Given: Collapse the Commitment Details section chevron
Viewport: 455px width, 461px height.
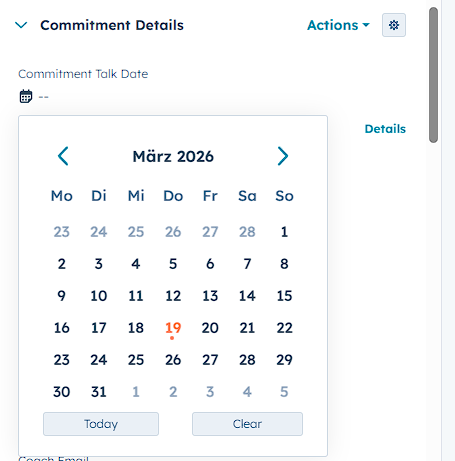Looking at the screenshot, I should coord(21,25).
